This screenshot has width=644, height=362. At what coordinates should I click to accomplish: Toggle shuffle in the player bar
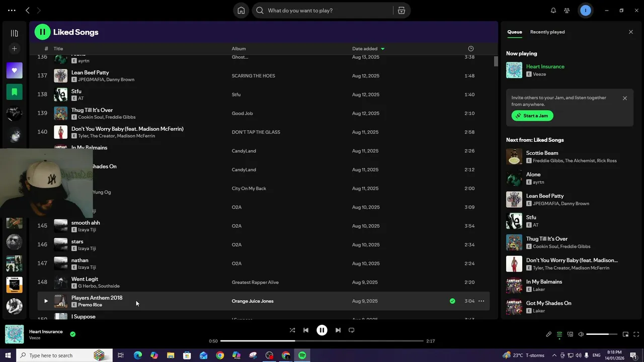point(292,330)
